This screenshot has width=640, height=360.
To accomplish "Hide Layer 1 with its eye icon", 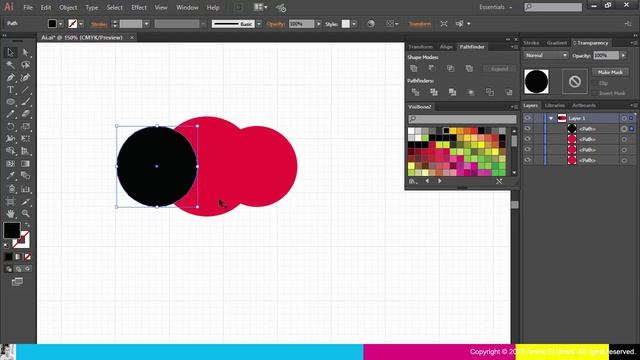I will 527,118.
